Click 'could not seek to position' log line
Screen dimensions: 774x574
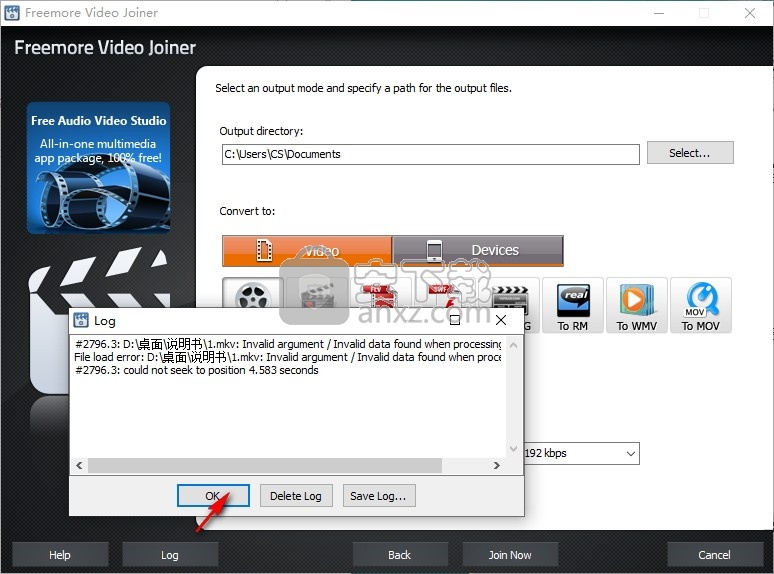pos(197,370)
